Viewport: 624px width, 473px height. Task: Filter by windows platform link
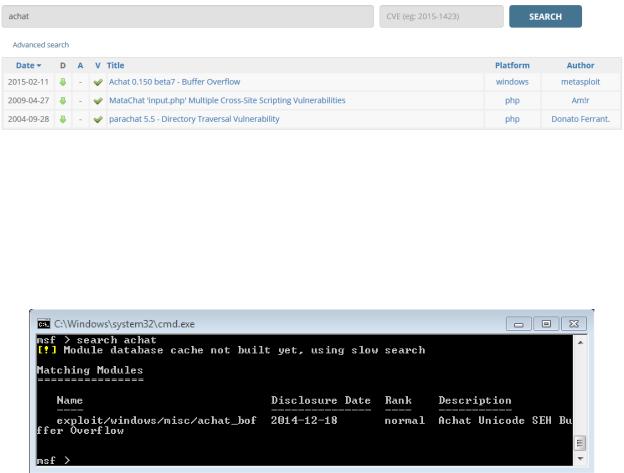(512, 82)
